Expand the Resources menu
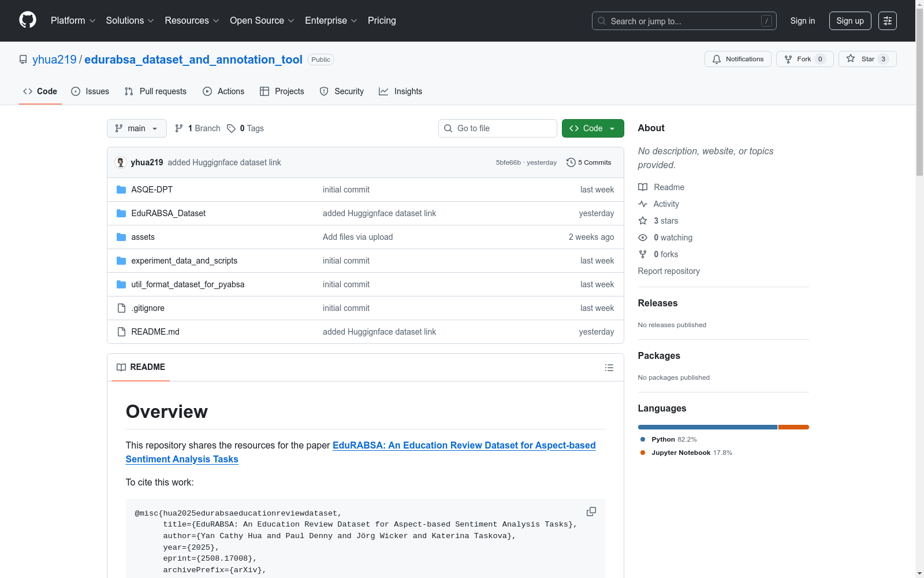924x578 pixels. pyautogui.click(x=192, y=20)
